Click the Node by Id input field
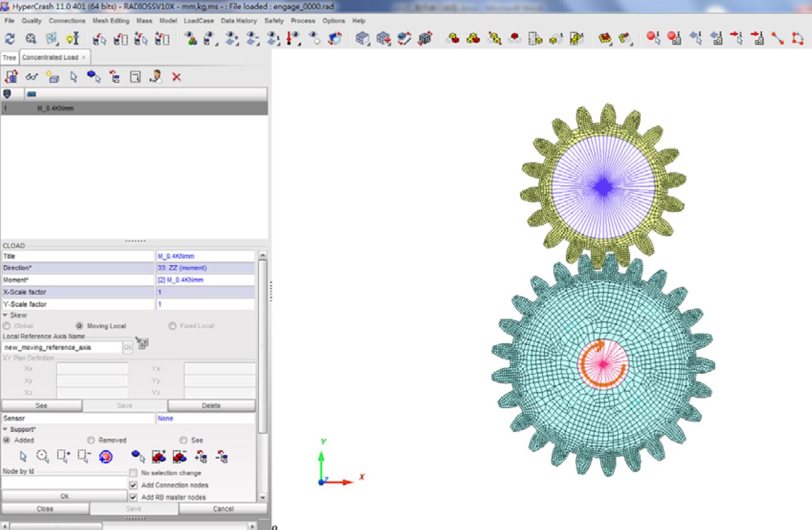 tap(64, 483)
